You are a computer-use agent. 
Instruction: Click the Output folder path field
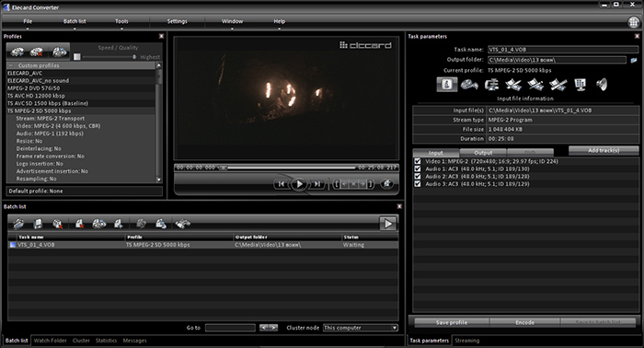(x=557, y=60)
